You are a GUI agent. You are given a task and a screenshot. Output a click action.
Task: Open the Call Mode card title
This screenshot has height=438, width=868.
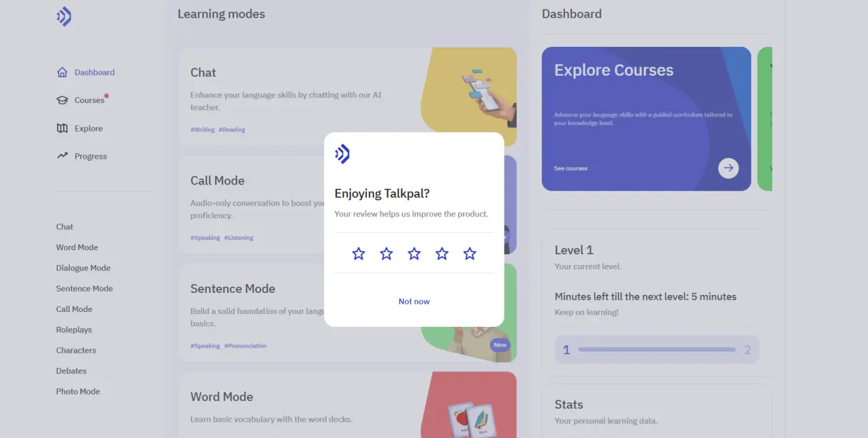coord(217,180)
